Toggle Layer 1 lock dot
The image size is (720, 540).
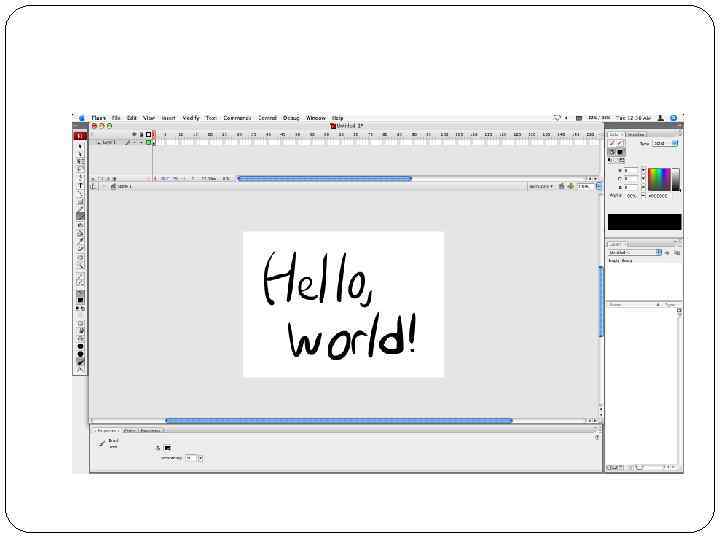(x=141, y=142)
